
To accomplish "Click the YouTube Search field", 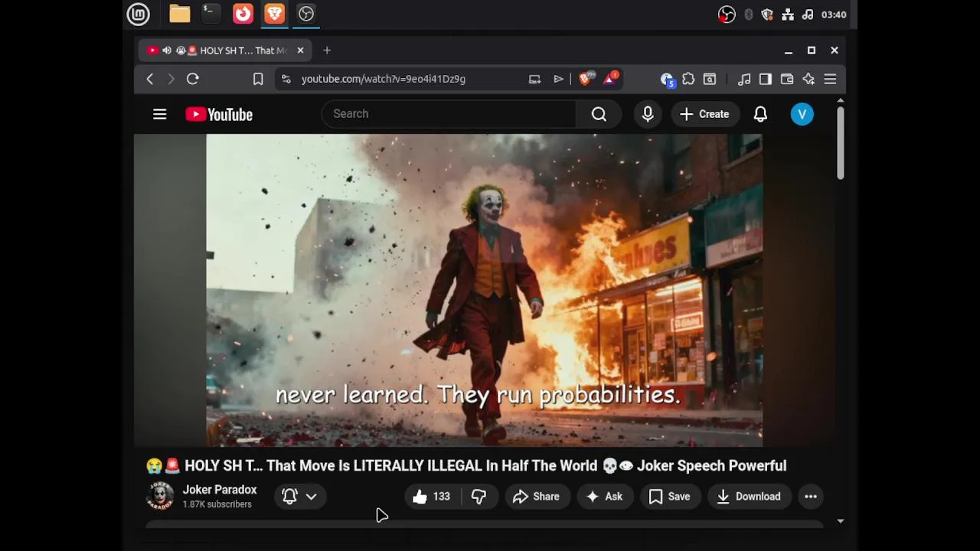I will [449, 113].
